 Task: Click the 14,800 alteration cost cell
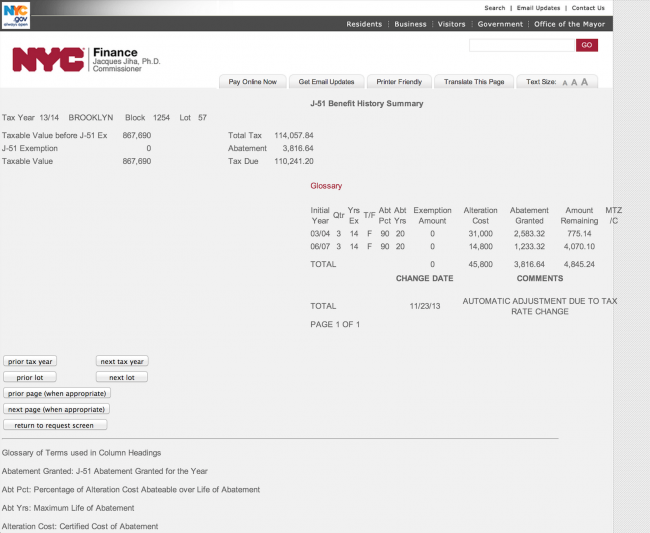pos(480,246)
